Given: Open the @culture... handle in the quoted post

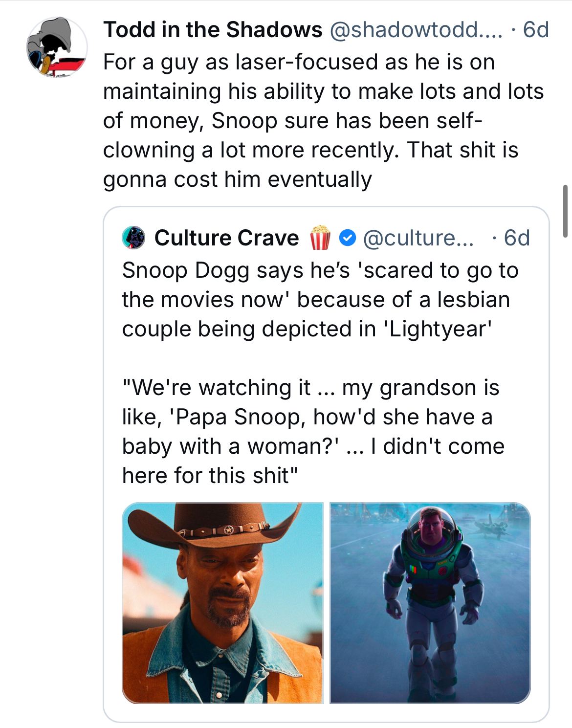Looking at the screenshot, I should [418, 238].
